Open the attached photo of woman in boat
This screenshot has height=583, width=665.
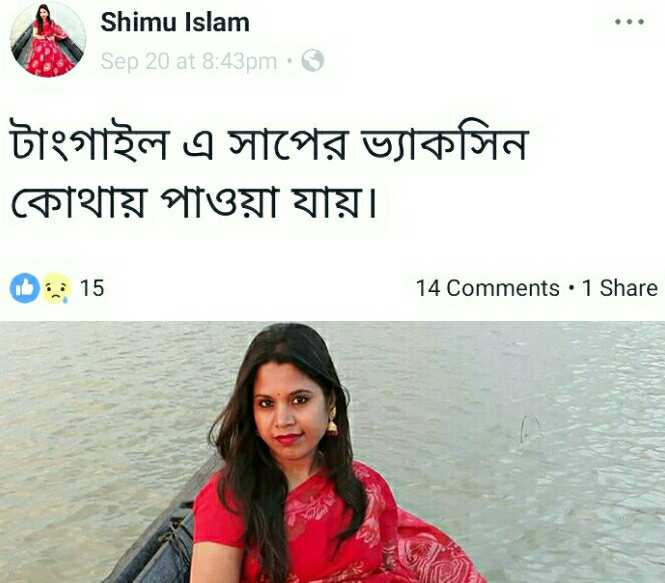tap(332, 452)
